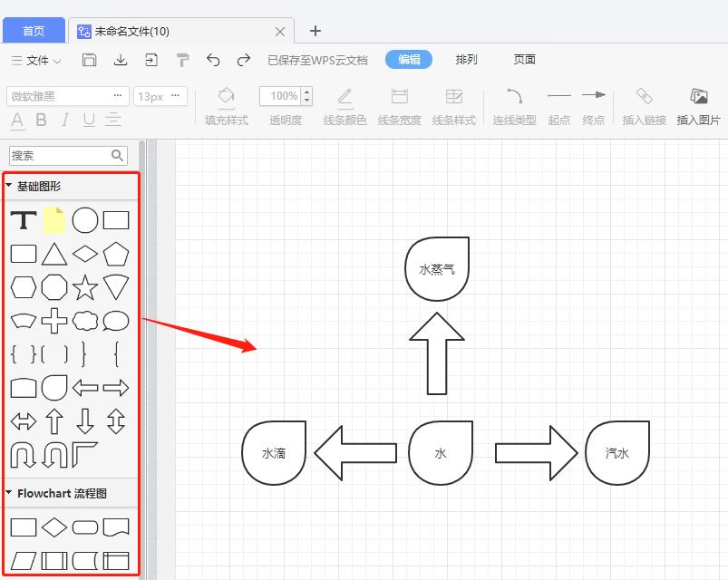Toggle bold formatting

(x=40, y=121)
